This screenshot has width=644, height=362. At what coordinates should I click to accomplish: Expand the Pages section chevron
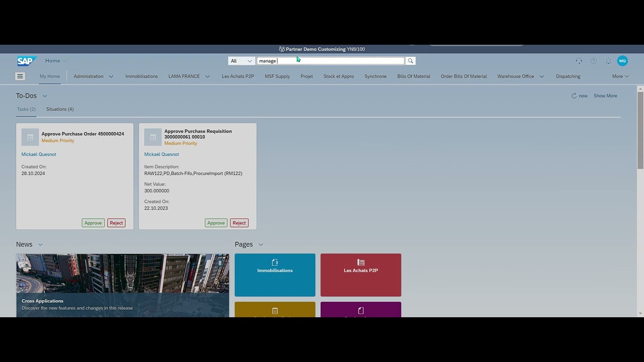(261, 244)
